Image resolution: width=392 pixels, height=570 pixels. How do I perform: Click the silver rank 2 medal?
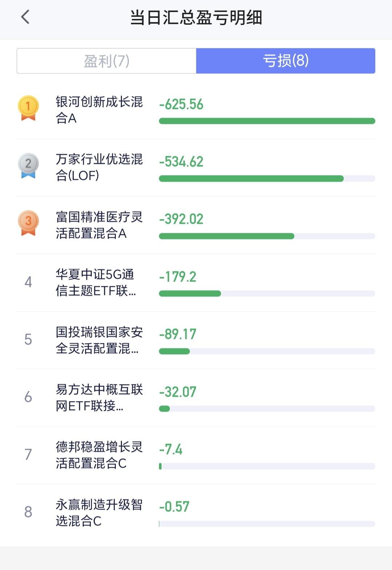[28, 165]
